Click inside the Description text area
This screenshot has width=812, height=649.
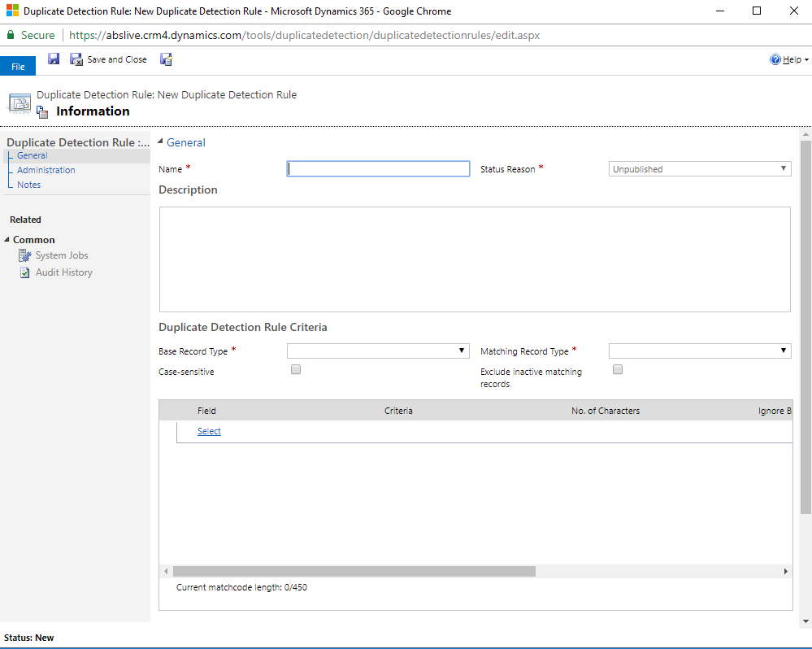475,259
